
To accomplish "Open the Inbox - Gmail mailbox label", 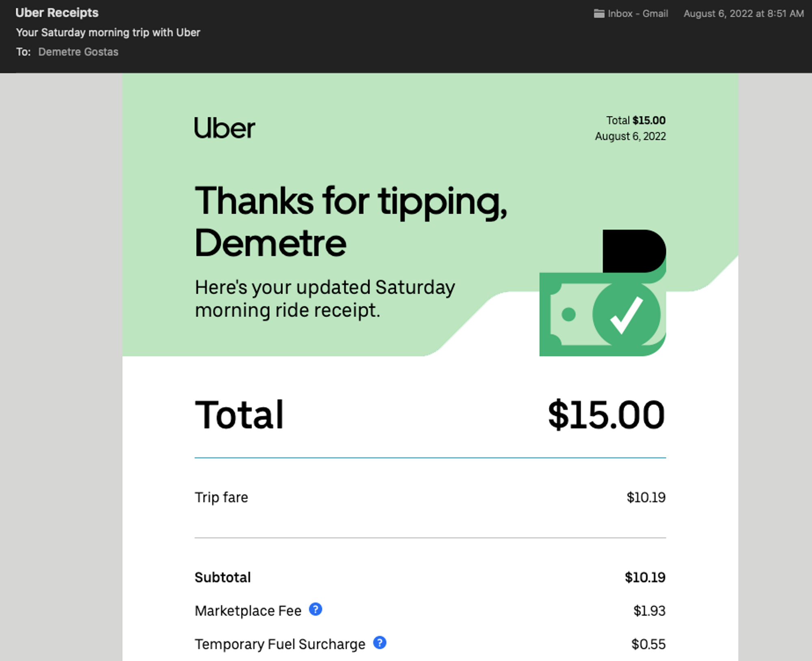I will coord(637,14).
